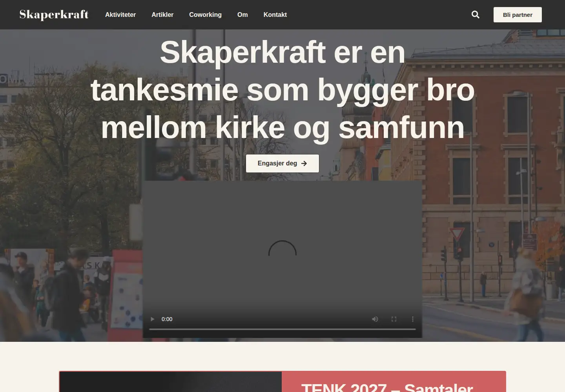This screenshot has width=565, height=392.
Task: Click the Bli partner button
Action: (x=518, y=15)
